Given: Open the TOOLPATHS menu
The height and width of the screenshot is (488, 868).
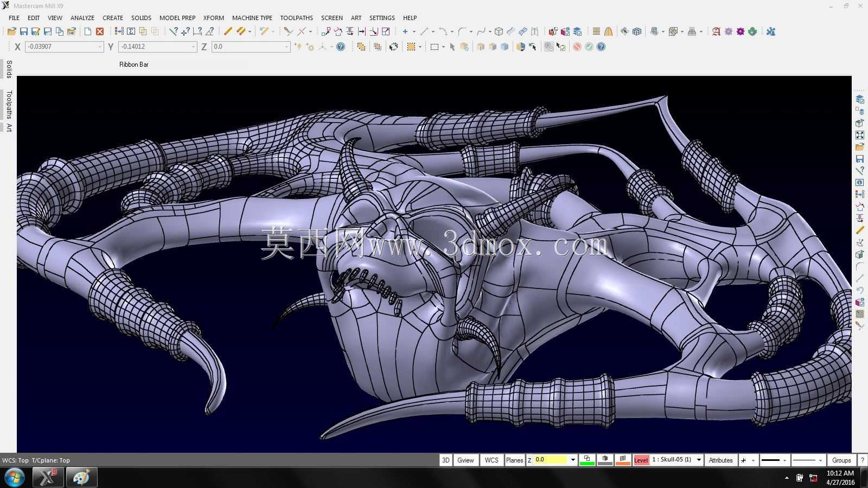Looking at the screenshot, I should click(297, 18).
